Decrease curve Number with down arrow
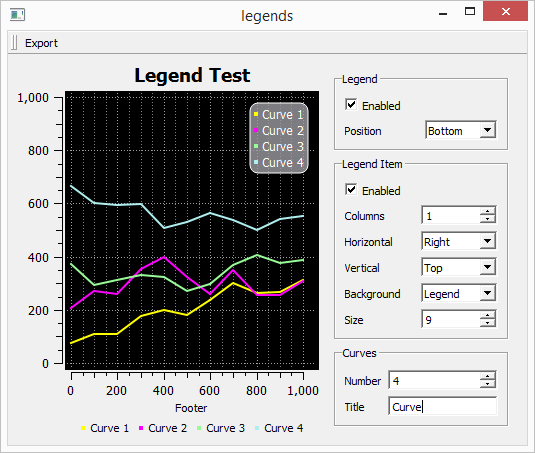Viewport: 535px width, 453px height. 487,384
